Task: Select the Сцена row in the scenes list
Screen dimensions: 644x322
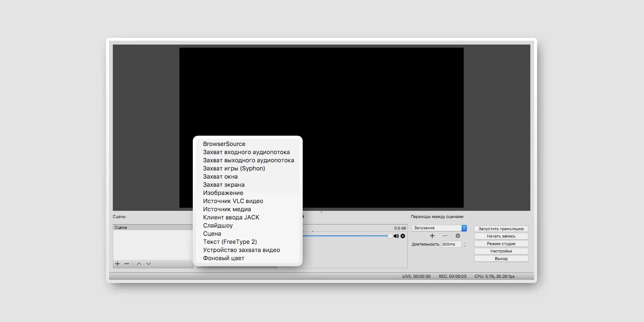Action: 153,228
